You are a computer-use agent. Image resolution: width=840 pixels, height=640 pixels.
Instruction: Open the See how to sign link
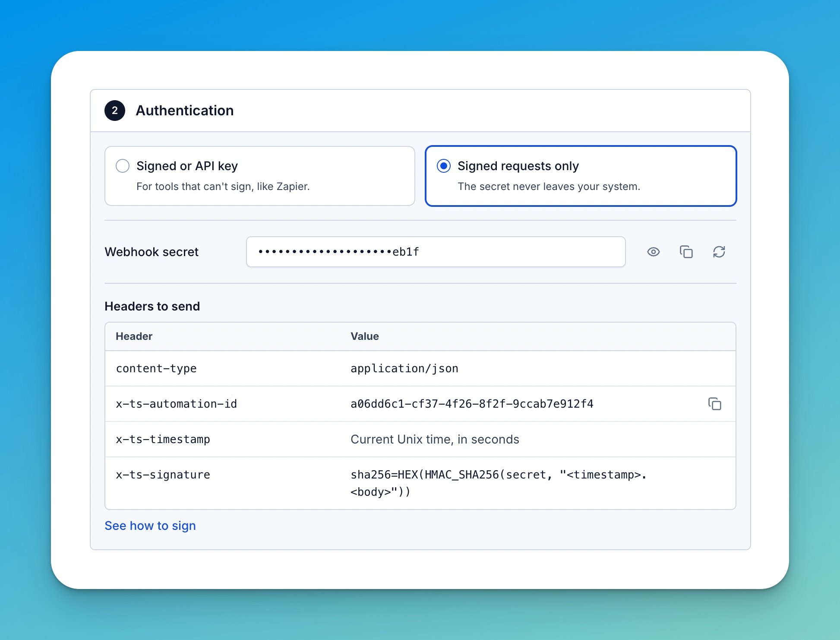150,526
